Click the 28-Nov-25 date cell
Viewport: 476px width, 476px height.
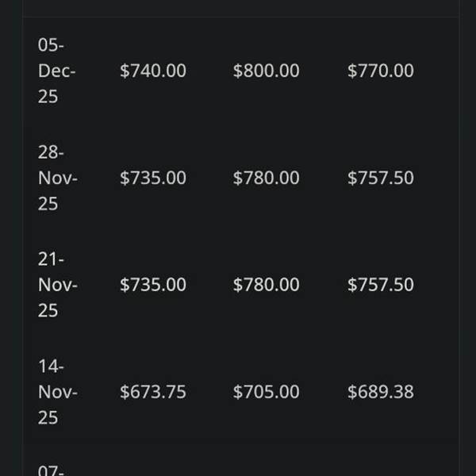point(57,178)
